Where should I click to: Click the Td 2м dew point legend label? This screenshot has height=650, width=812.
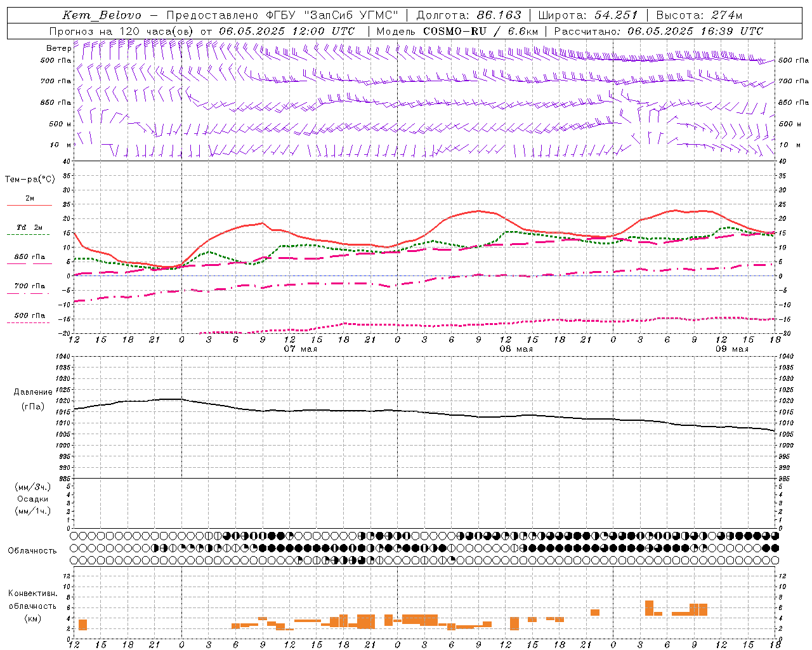coord(30,227)
